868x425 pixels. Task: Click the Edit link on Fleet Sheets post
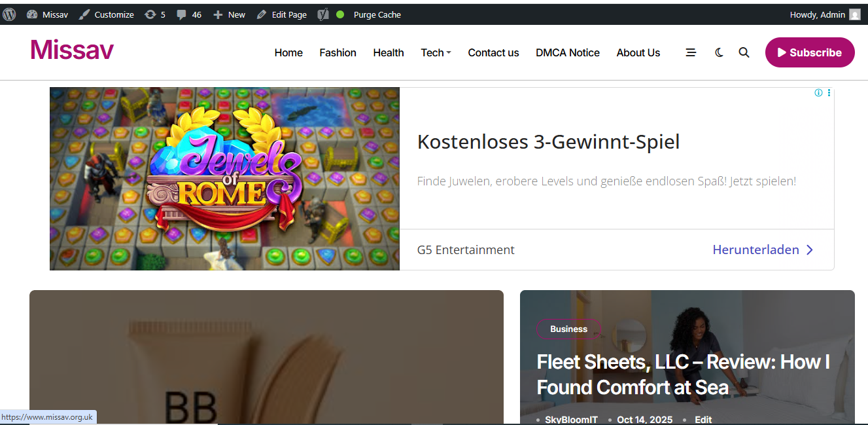pos(703,420)
